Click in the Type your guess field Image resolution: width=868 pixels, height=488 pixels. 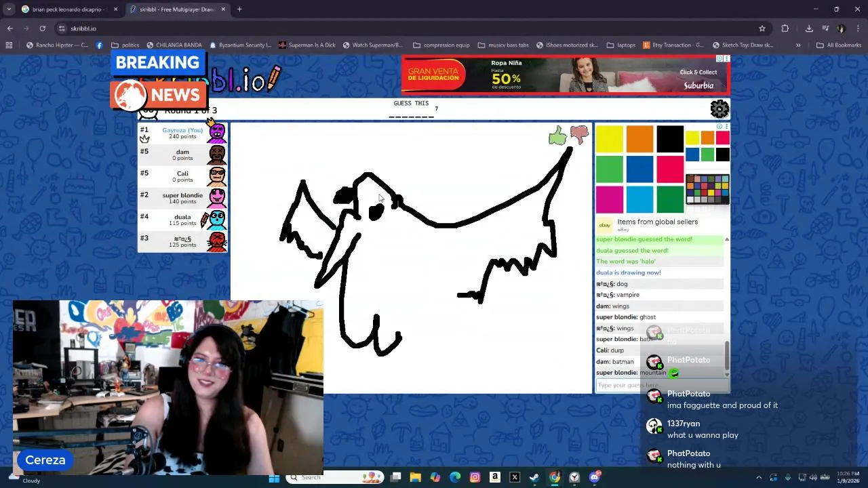(661, 385)
